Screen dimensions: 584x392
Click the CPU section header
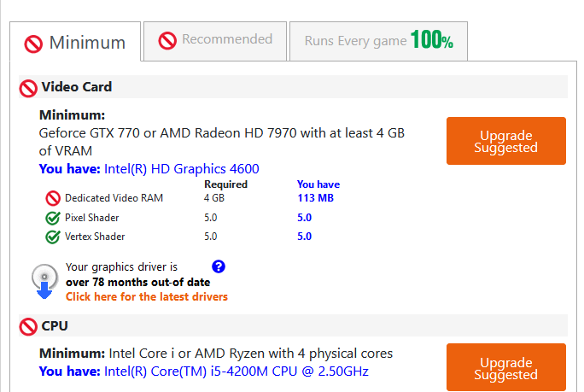pyautogui.click(x=55, y=325)
